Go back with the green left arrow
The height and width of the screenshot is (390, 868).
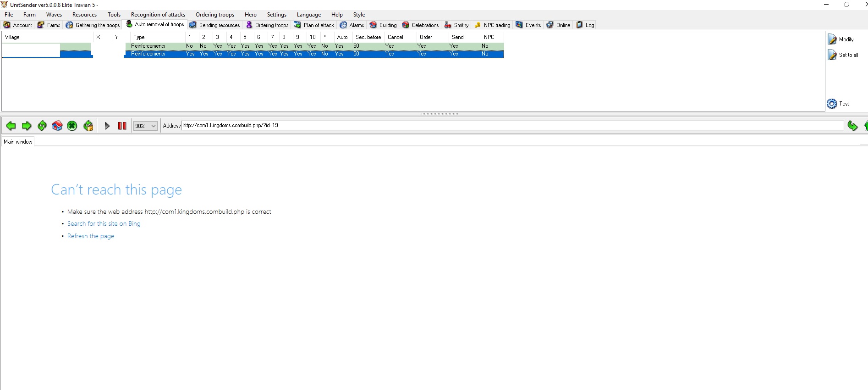pos(11,126)
